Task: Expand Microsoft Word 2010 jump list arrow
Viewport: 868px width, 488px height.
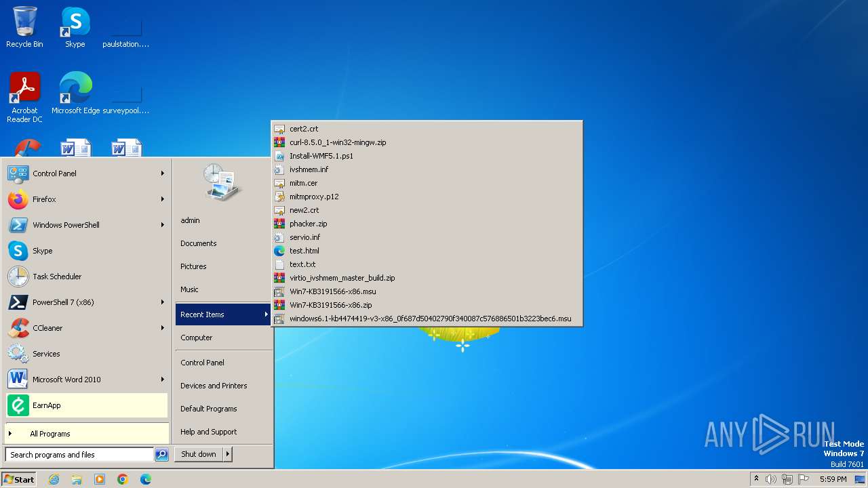Action: (163, 380)
